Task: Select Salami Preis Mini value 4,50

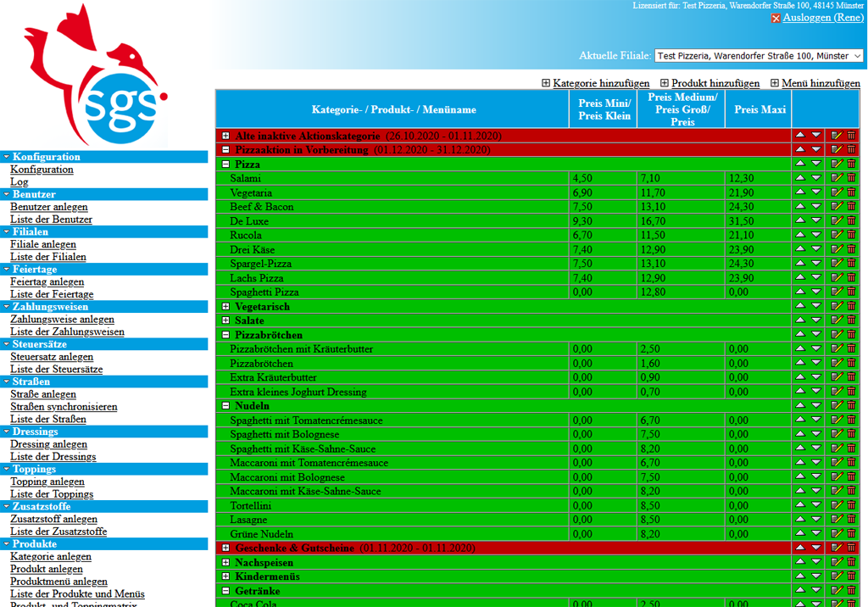Action: tap(582, 178)
